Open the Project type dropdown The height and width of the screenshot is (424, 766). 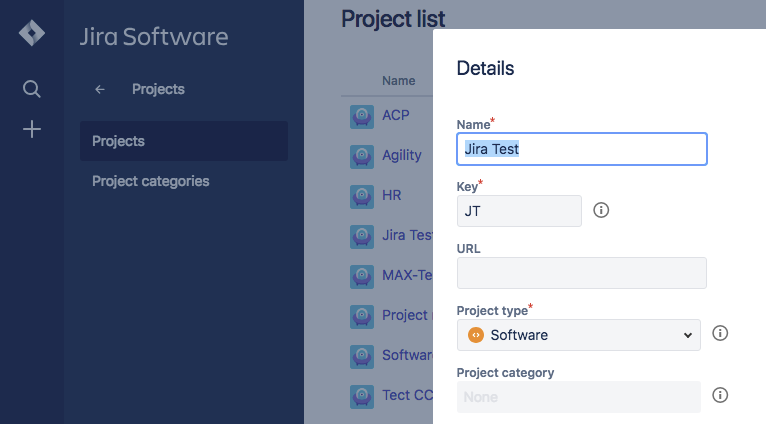point(579,335)
